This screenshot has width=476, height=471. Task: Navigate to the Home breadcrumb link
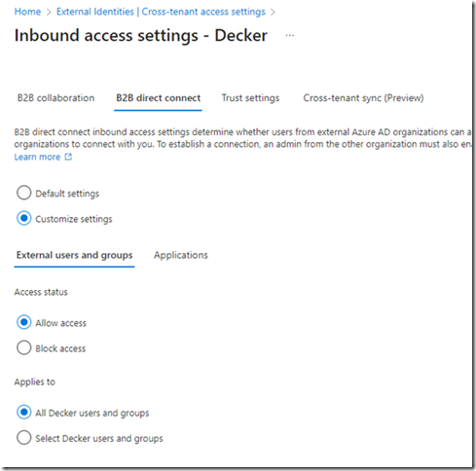pos(27,12)
